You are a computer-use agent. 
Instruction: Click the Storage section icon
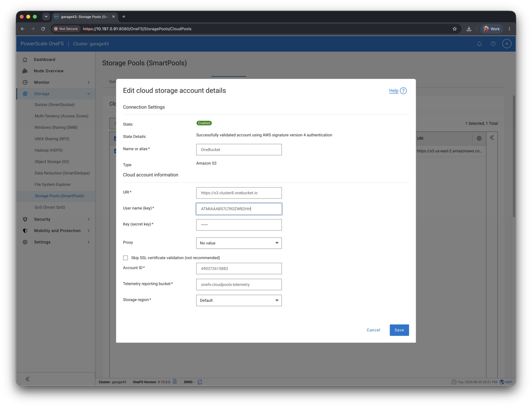click(25, 94)
